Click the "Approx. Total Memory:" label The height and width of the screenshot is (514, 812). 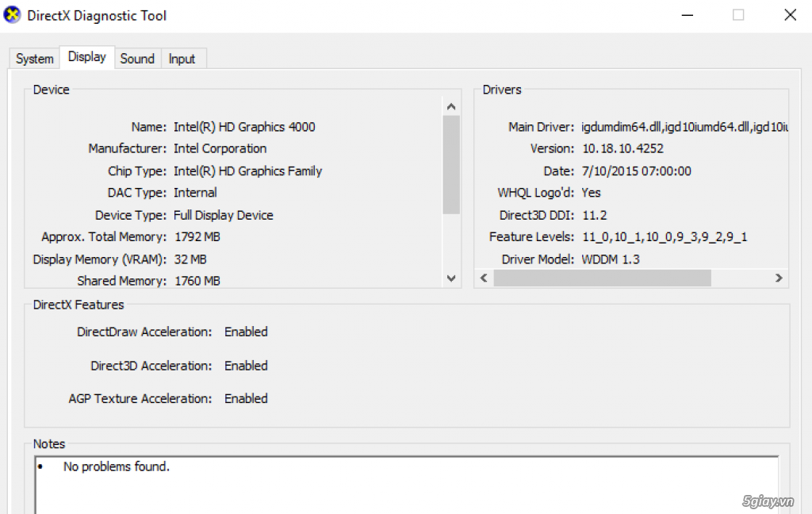[x=104, y=237]
